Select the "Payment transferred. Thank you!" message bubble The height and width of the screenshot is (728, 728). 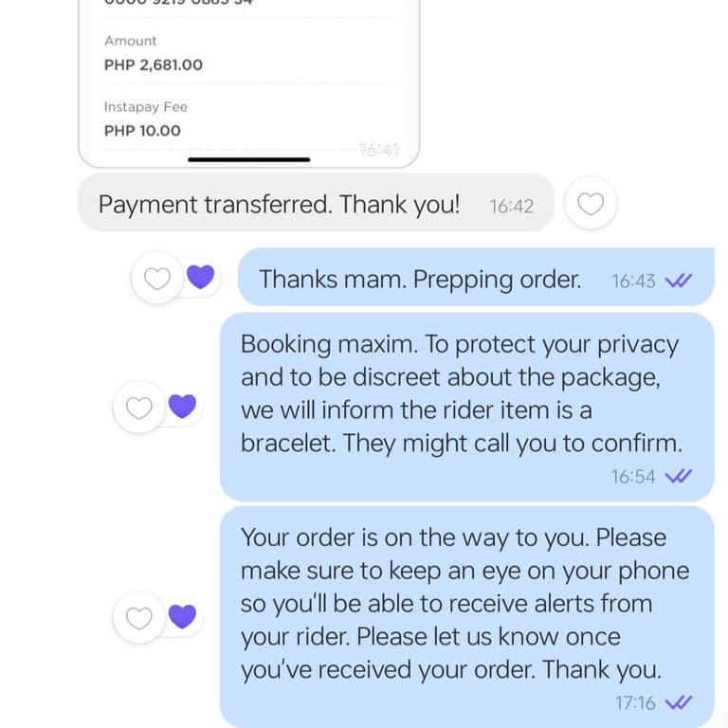pyautogui.click(x=316, y=203)
